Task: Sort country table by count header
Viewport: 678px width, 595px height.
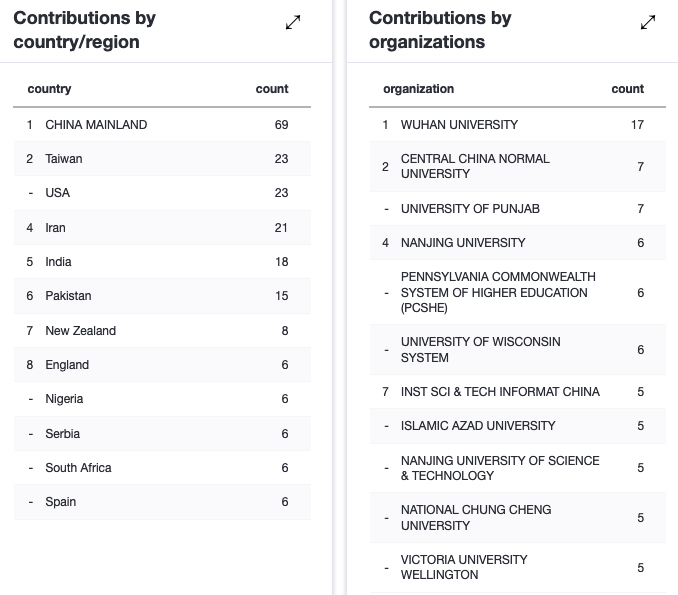Action: click(272, 89)
